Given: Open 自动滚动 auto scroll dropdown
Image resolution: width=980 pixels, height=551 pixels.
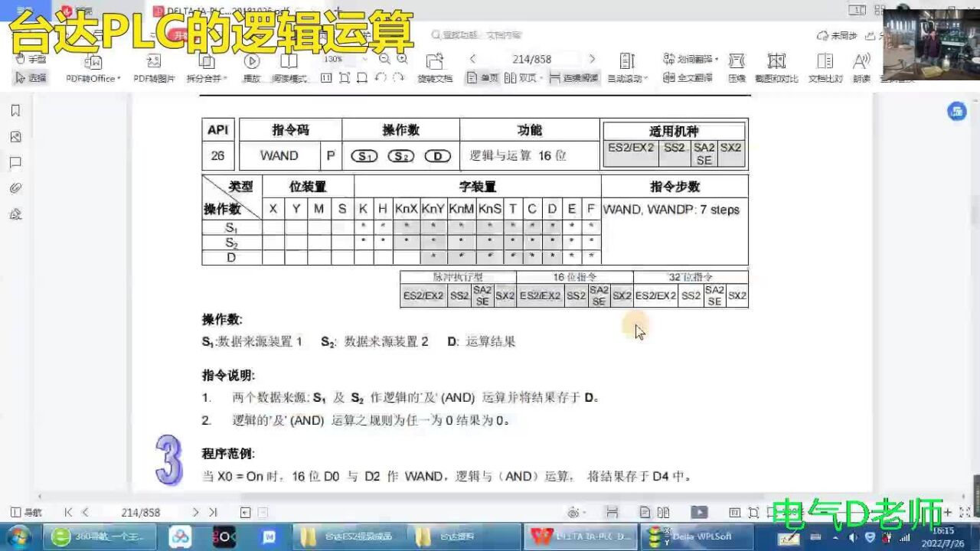Looking at the screenshot, I should click(x=627, y=68).
